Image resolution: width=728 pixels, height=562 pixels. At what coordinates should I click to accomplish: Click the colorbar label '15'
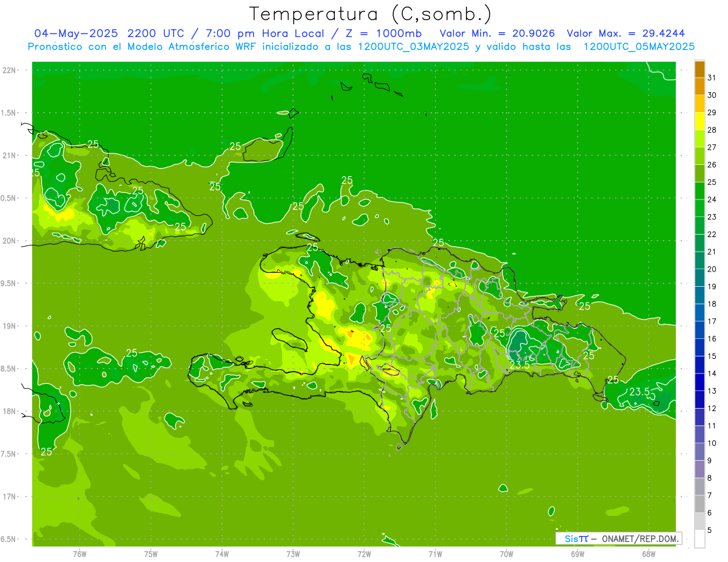tap(712, 356)
